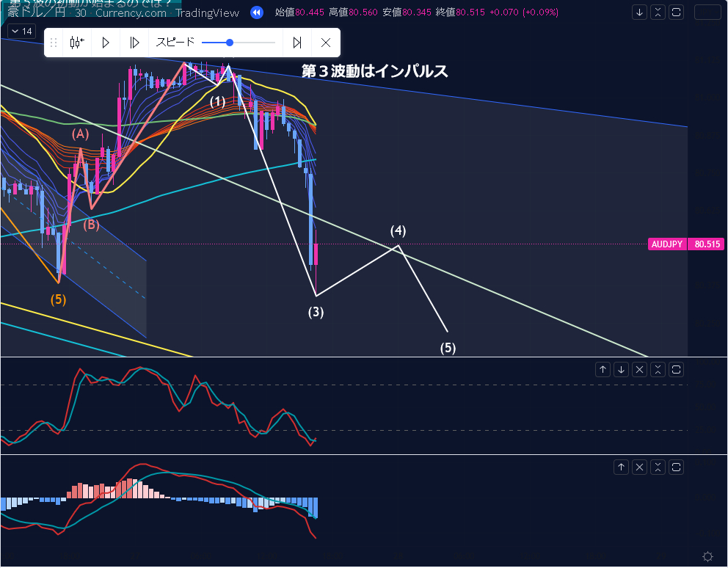Step forward one bar in replay
728x568 pixels.
[x=134, y=43]
